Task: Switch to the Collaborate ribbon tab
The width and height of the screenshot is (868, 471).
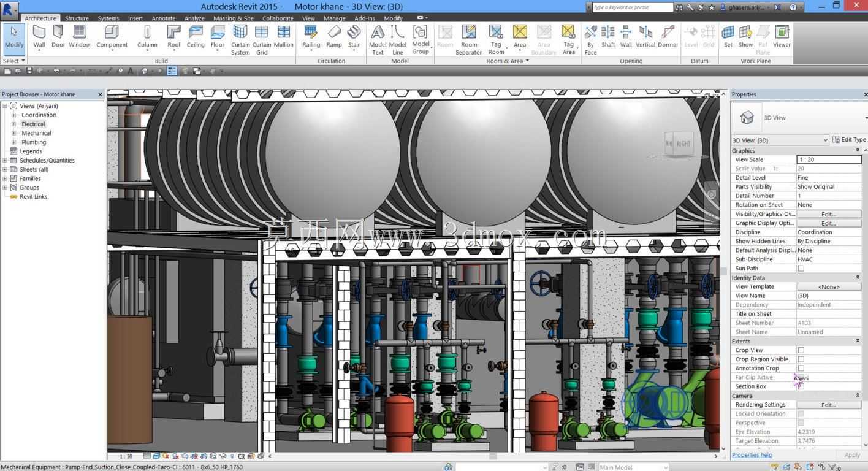Action: pyautogui.click(x=278, y=18)
